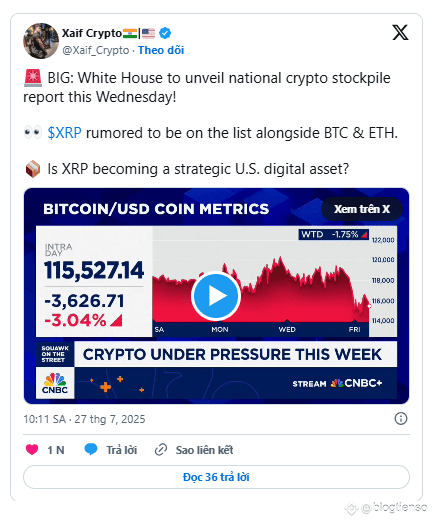
Task: Click the X logo icon
Action: pyautogui.click(x=400, y=32)
